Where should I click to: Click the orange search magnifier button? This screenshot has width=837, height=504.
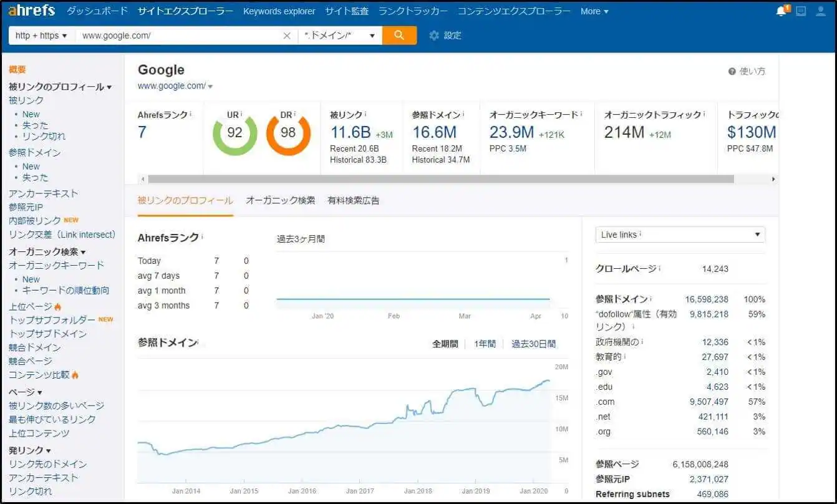click(x=399, y=35)
